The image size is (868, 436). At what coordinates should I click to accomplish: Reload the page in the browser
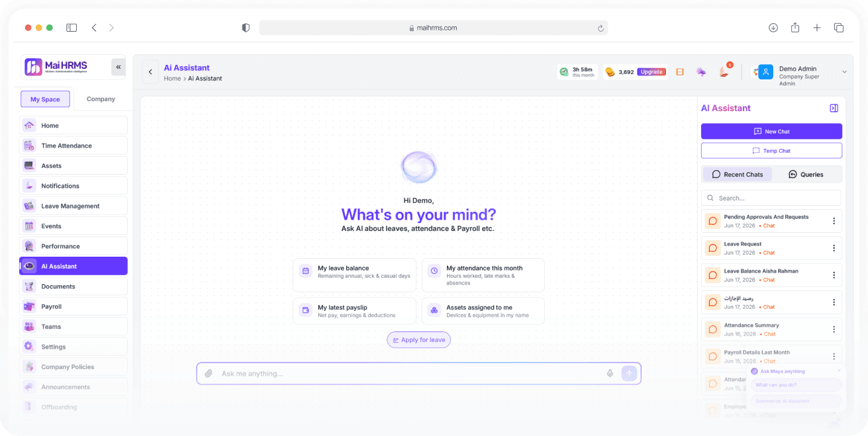[601, 28]
